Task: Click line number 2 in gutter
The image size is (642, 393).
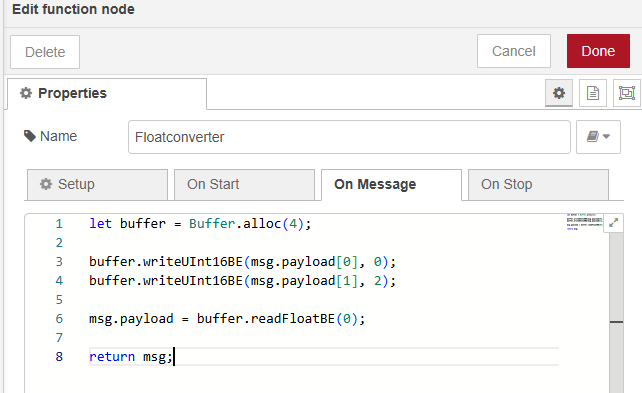Action: (x=59, y=243)
